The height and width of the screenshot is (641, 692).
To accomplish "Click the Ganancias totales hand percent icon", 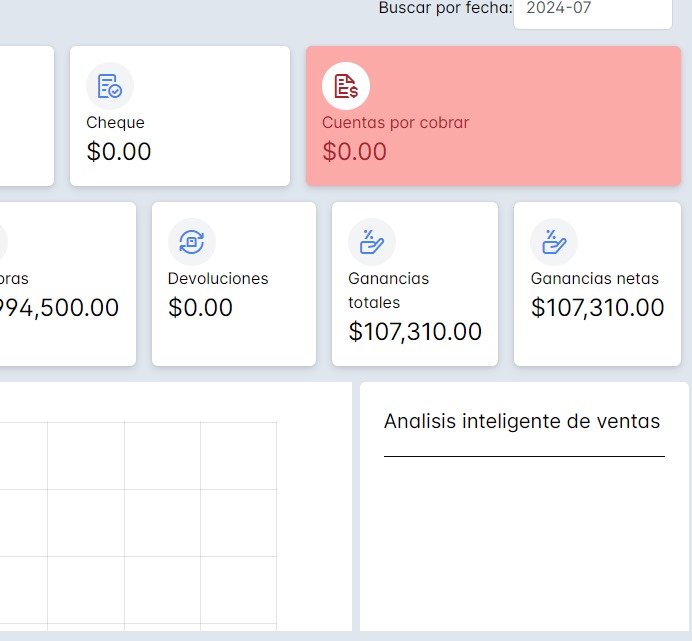I will [x=372, y=242].
